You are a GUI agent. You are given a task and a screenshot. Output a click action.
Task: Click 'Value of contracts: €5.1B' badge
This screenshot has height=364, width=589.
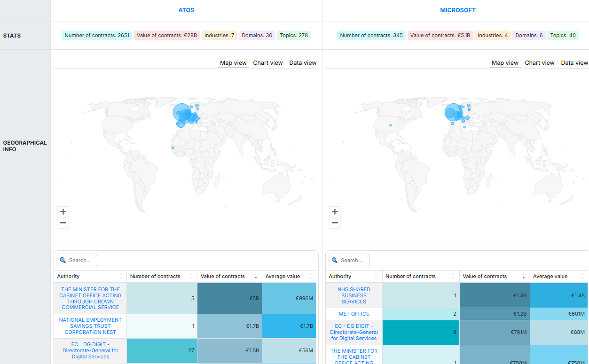pos(440,35)
